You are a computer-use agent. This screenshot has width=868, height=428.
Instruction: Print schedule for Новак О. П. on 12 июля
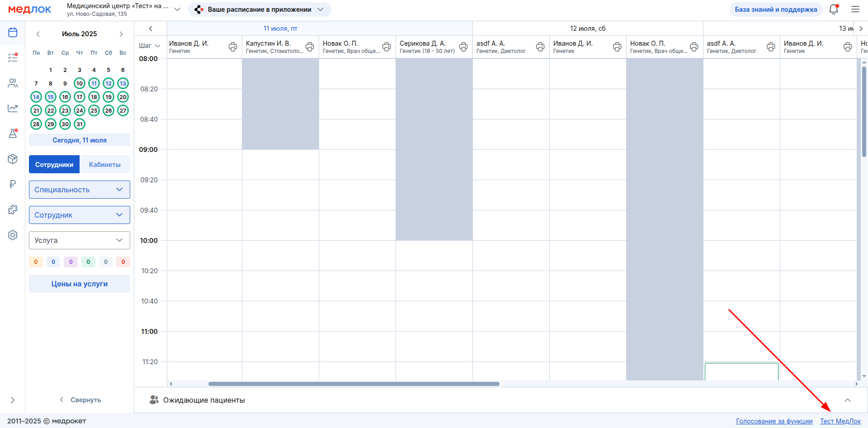coord(694,47)
